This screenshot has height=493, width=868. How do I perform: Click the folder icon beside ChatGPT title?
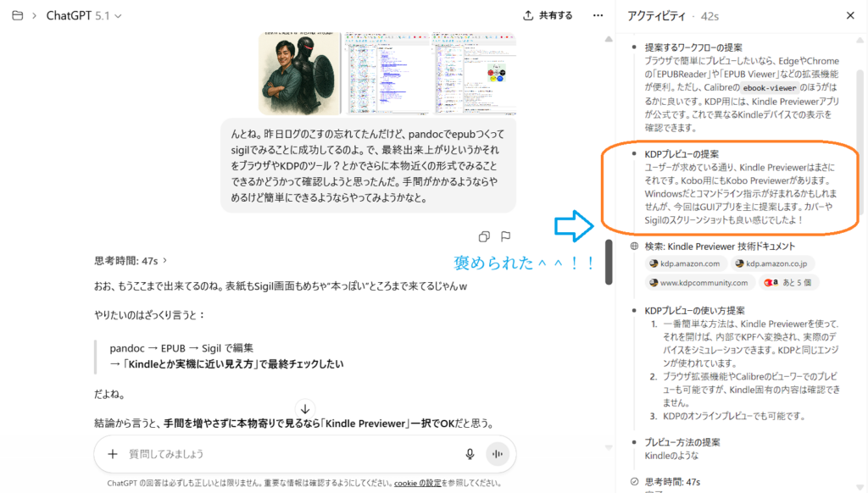[x=17, y=15]
